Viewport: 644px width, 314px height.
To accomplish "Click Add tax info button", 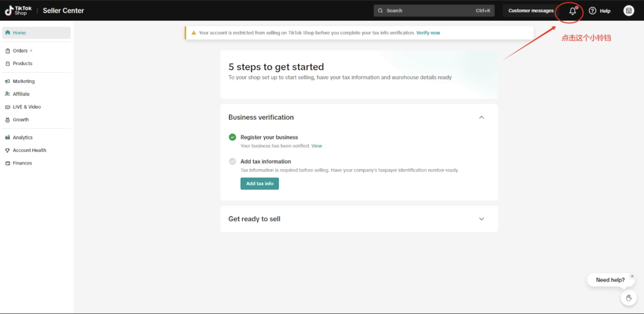I will coord(259,183).
